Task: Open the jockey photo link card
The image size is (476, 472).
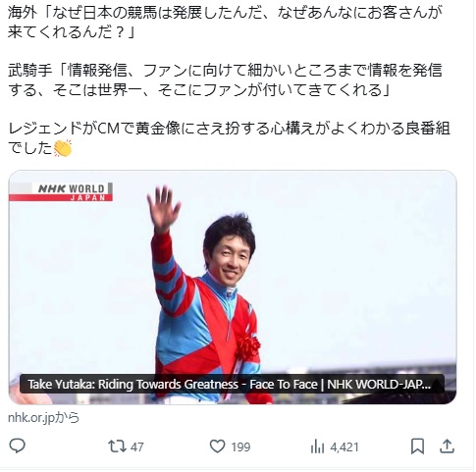Action: click(233, 288)
